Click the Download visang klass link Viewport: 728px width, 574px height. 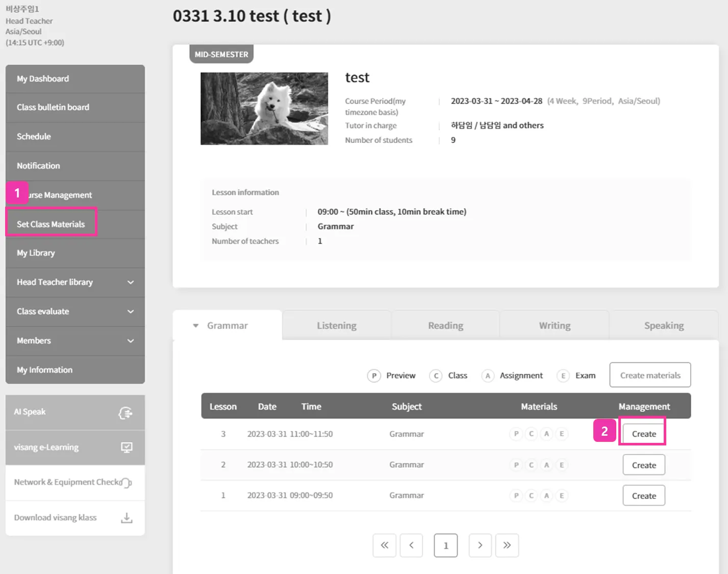75,518
